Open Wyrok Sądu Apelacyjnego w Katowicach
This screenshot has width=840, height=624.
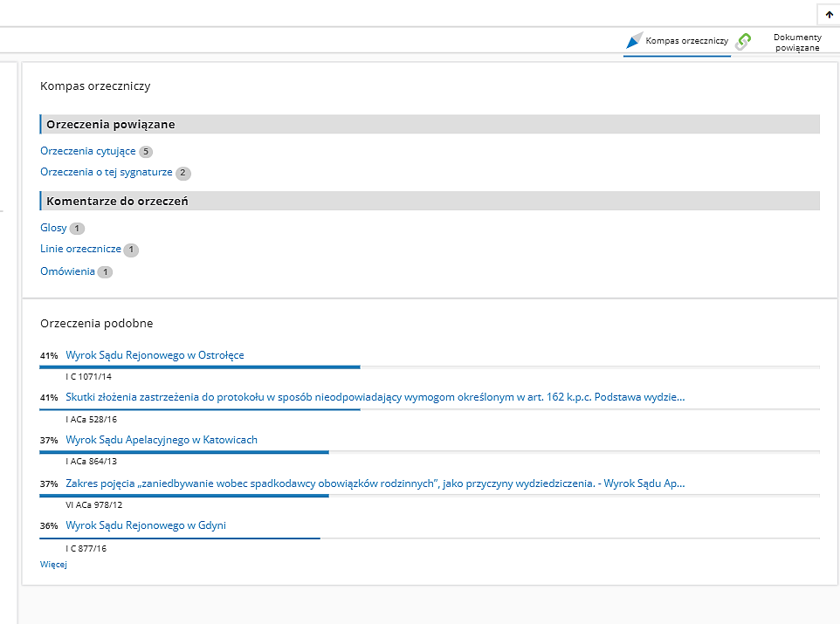162,440
